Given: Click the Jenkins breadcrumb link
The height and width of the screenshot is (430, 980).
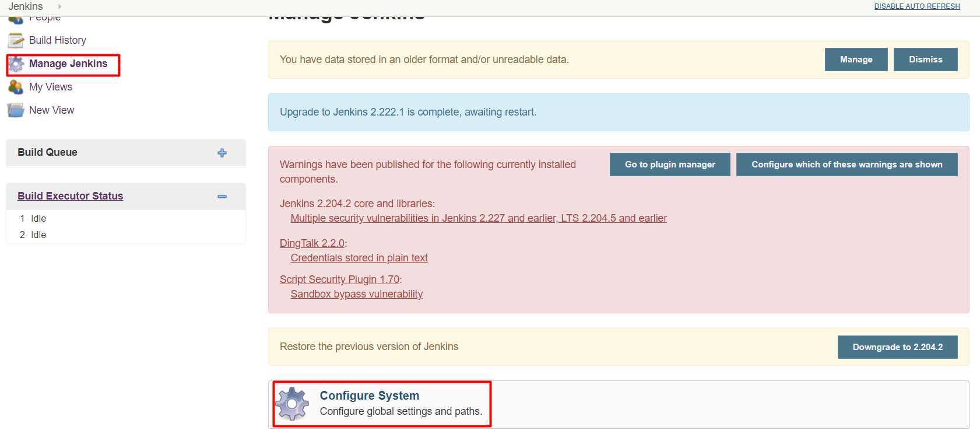Looking at the screenshot, I should tap(26, 6).
